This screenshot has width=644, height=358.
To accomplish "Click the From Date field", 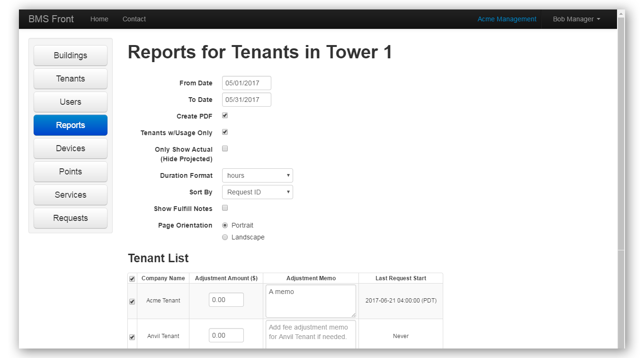I will tap(247, 83).
